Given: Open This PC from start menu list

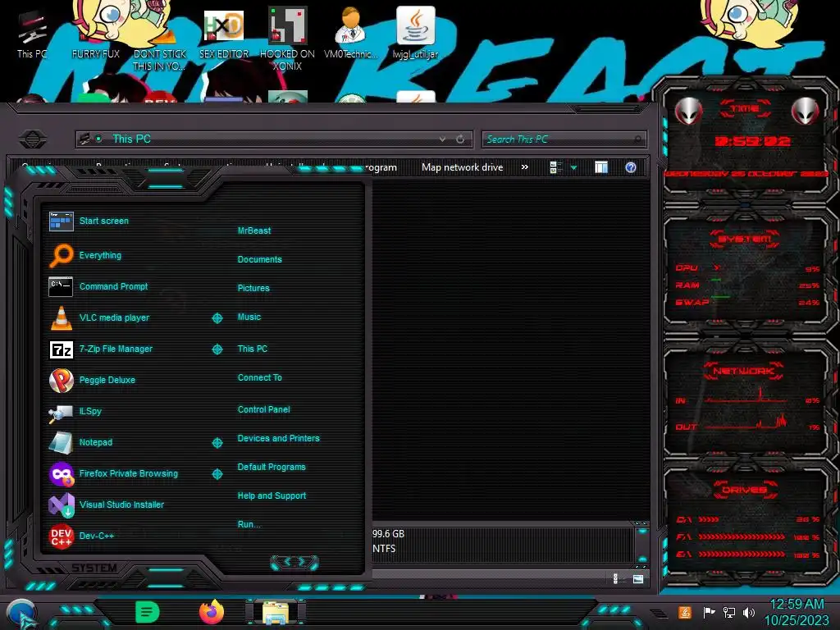Looking at the screenshot, I should pos(253,349).
